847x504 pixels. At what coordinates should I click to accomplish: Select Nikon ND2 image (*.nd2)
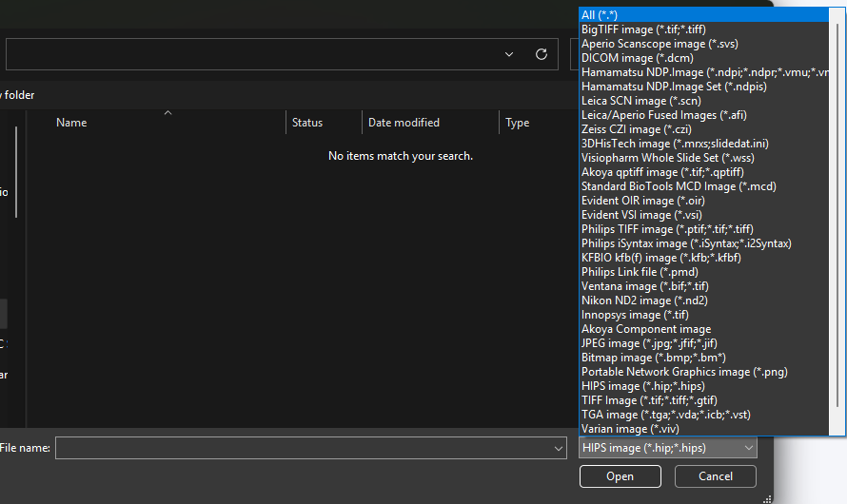point(704,300)
